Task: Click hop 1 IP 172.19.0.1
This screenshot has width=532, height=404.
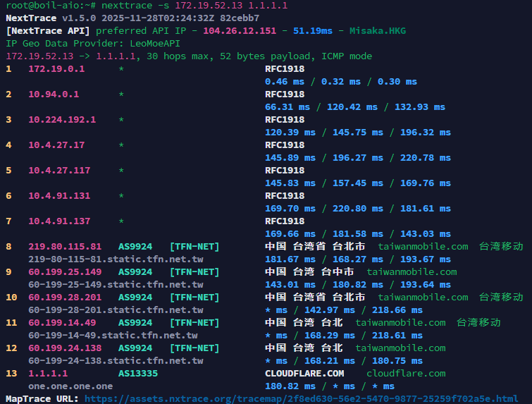Action: pos(56,69)
